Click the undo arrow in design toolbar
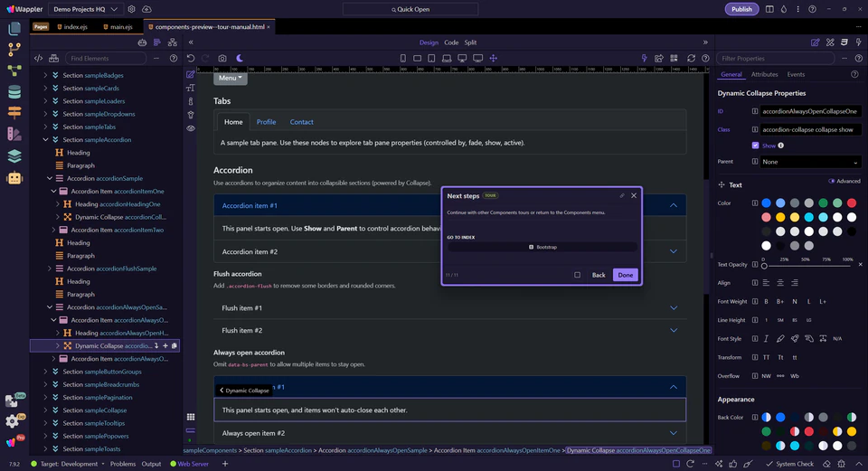 [191, 58]
